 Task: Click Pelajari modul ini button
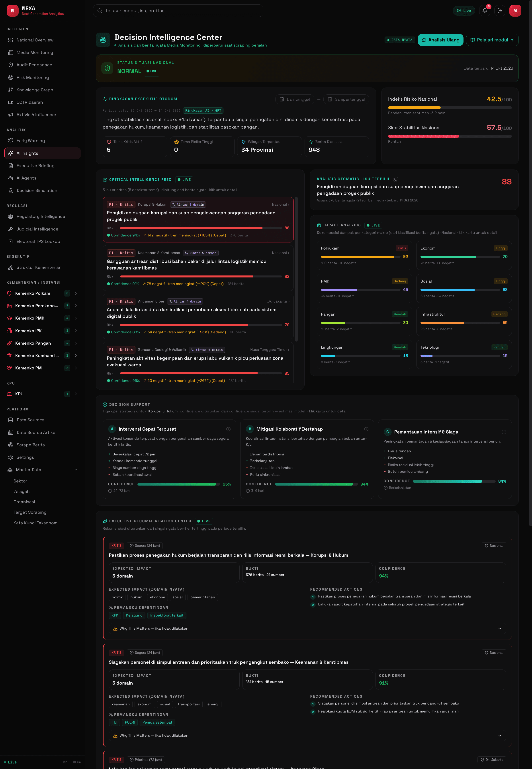tap(492, 40)
